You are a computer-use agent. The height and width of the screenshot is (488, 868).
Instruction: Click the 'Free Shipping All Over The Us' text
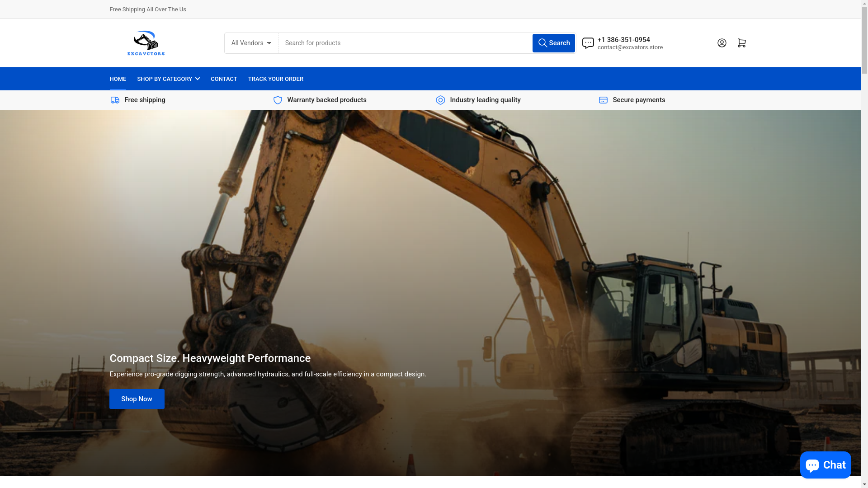click(148, 9)
